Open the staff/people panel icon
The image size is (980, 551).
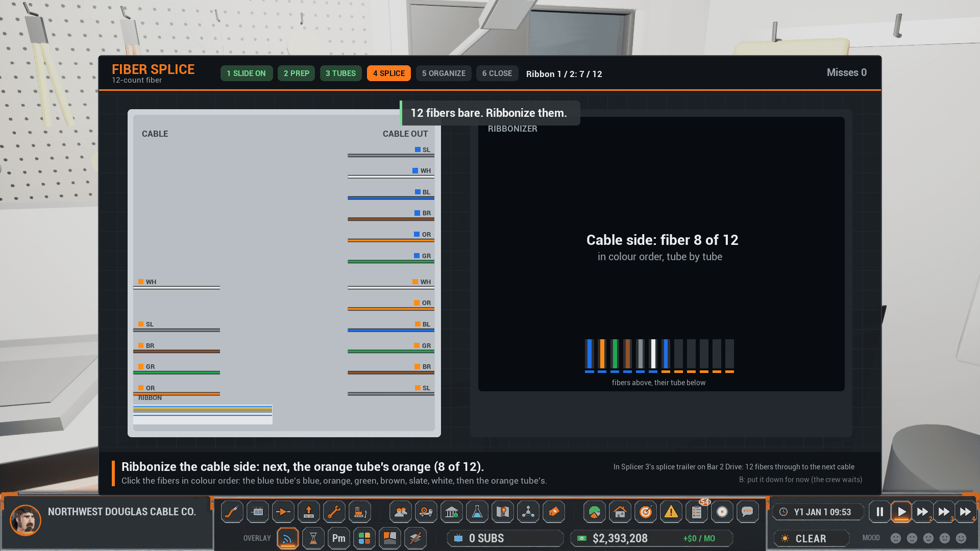point(401,512)
